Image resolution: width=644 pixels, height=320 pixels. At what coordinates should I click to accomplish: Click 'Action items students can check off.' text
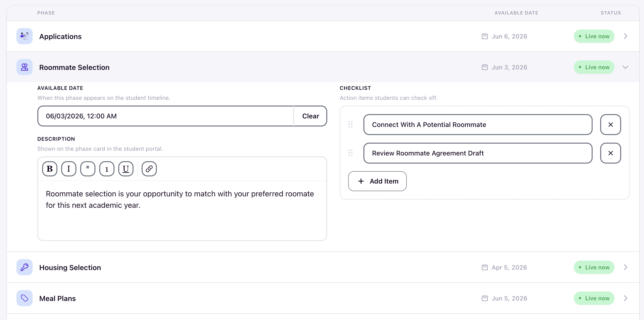pyautogui.click(x=388, y=98)
